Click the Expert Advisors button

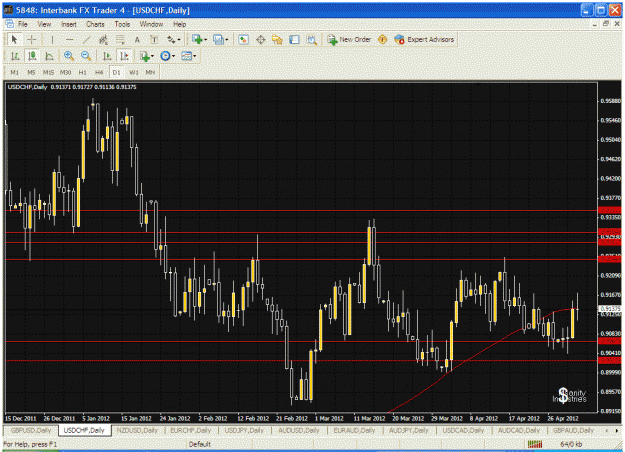425,39
